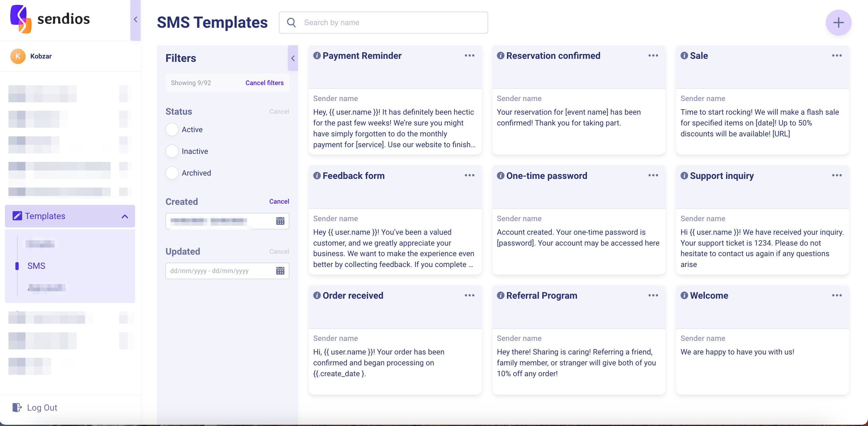Viewport: 868px width, 426px height.
Task: Select the Active status radio button
Action: pyautogui.click(x=172, y=129)
